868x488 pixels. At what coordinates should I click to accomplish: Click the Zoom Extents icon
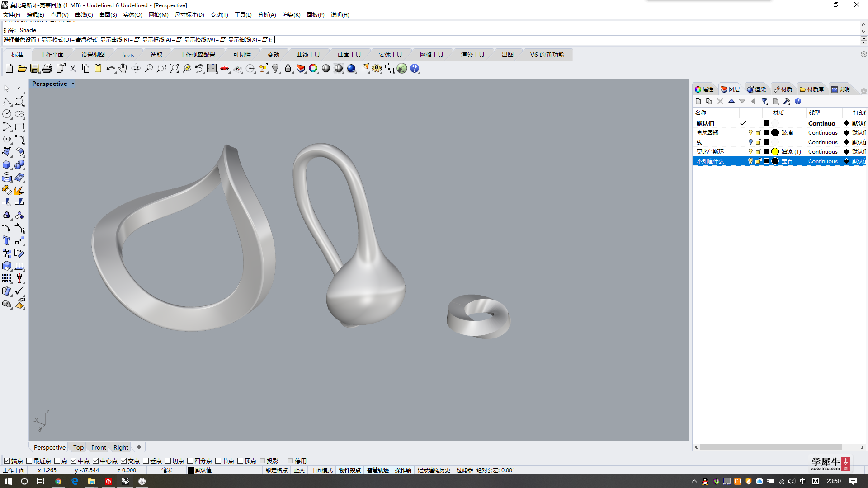[x=174, y=69]
